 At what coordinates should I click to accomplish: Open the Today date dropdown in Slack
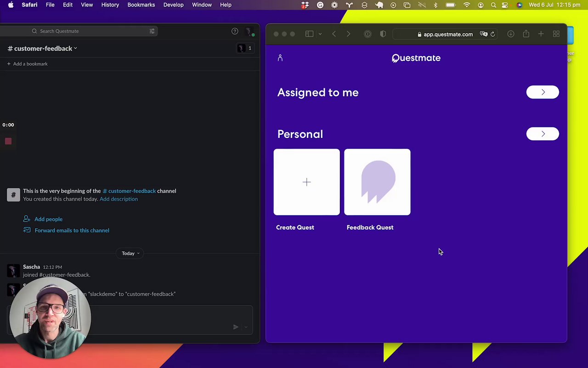pyautogui.click(x=130, y=253)
